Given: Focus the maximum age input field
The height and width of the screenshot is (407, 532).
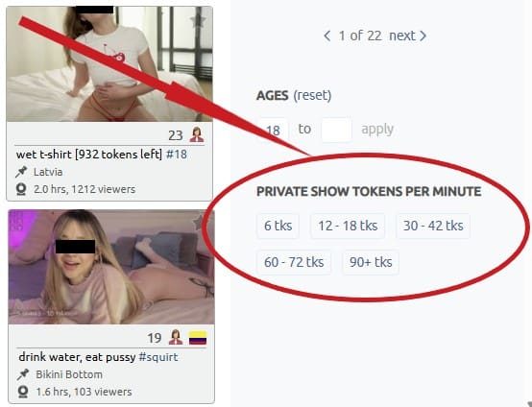Looking at the screenshot, I should point(336,130).
